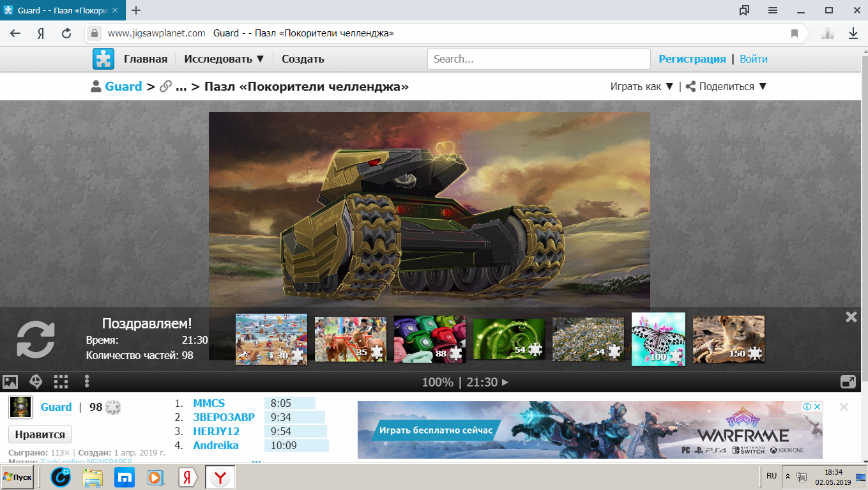Screen dimensions: 868x490
Task: Click the Guard author link beside avatar
Action: [x=56, y=407]
